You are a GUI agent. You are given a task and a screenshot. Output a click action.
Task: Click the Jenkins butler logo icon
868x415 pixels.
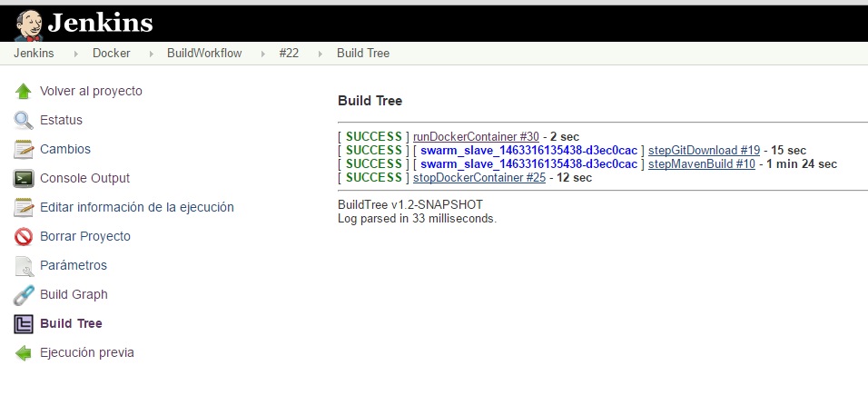point(29,25)
